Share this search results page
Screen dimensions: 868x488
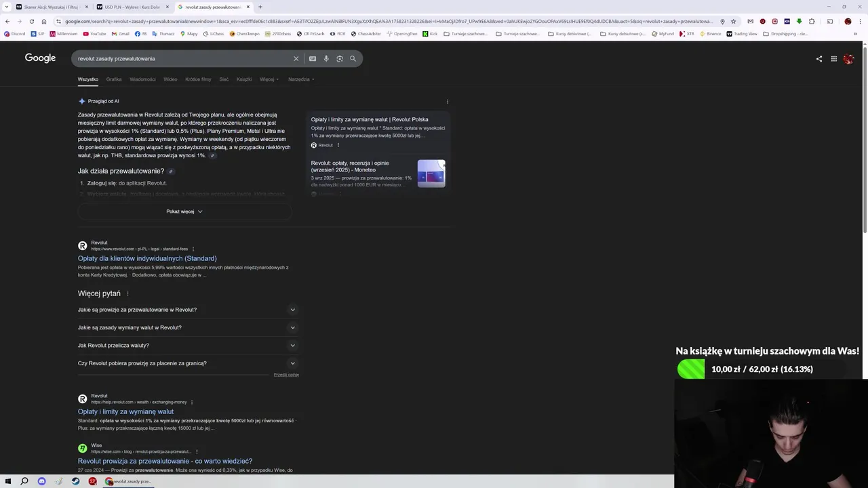[819, 59]
